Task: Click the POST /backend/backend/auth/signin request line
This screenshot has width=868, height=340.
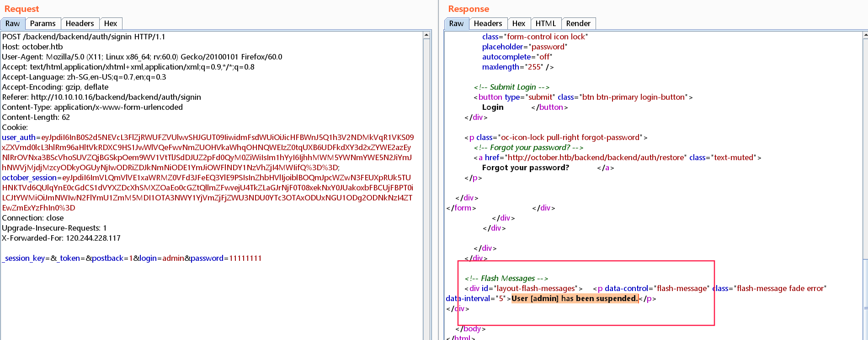Action: (x=84, y=37)
